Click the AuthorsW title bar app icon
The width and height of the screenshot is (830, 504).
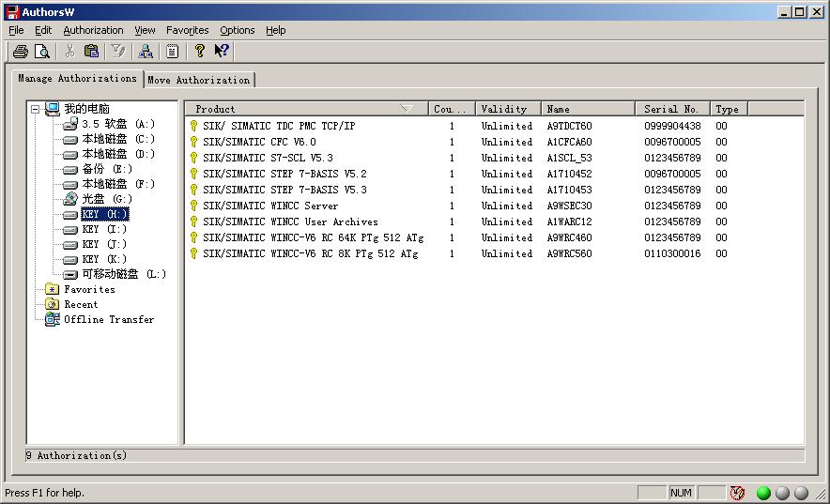11,11
